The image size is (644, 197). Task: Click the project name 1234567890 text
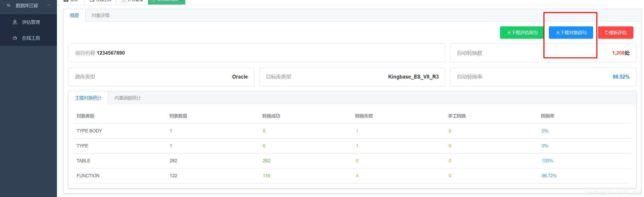[111, 53]
